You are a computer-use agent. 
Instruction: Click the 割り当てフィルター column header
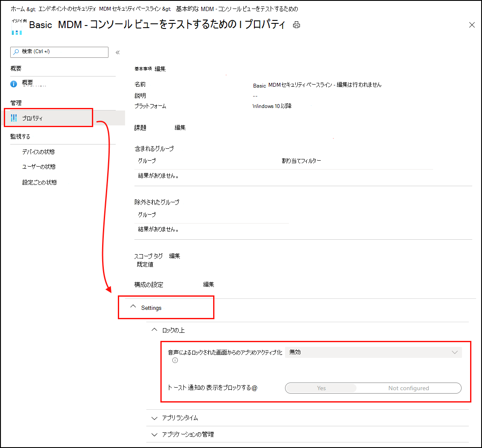[x=301, y=161]
